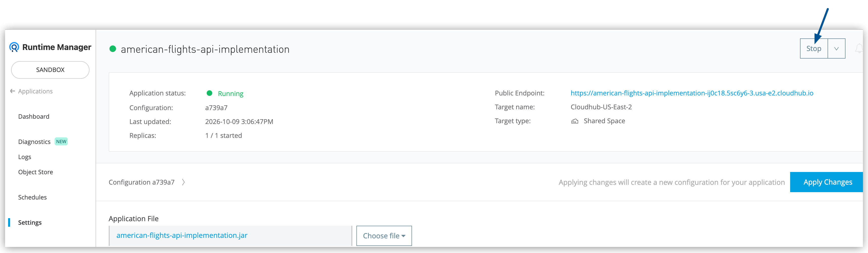Select Object Store in the sidebar
The image size is (868, 253).
(x=35, y=172)
